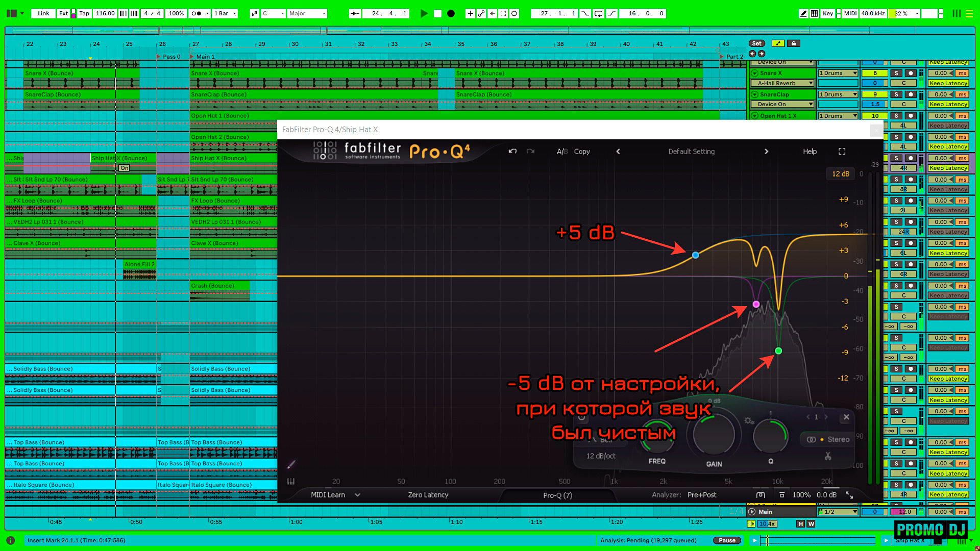Click Pro-Q undo arrow icon
The image size is (980, 551).
512,152
